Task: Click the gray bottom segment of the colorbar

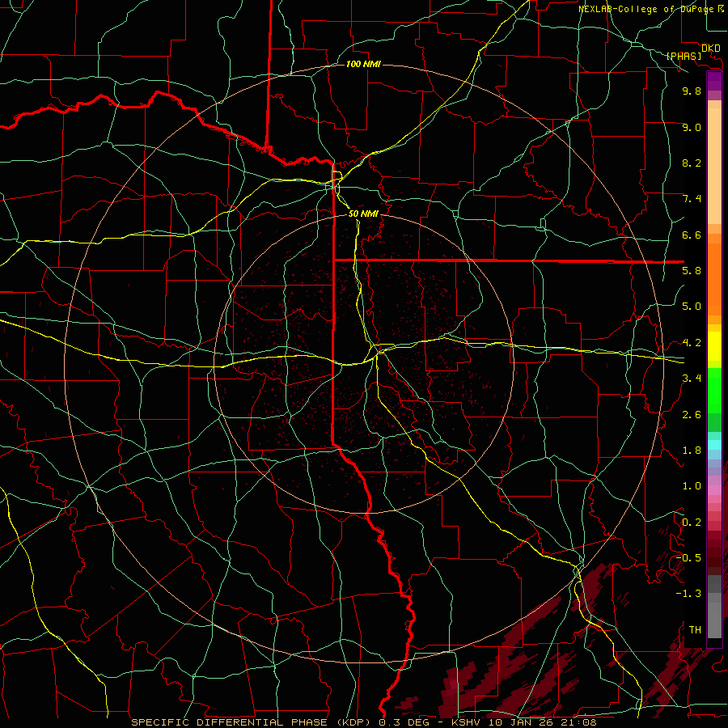Action: point(714,616)
